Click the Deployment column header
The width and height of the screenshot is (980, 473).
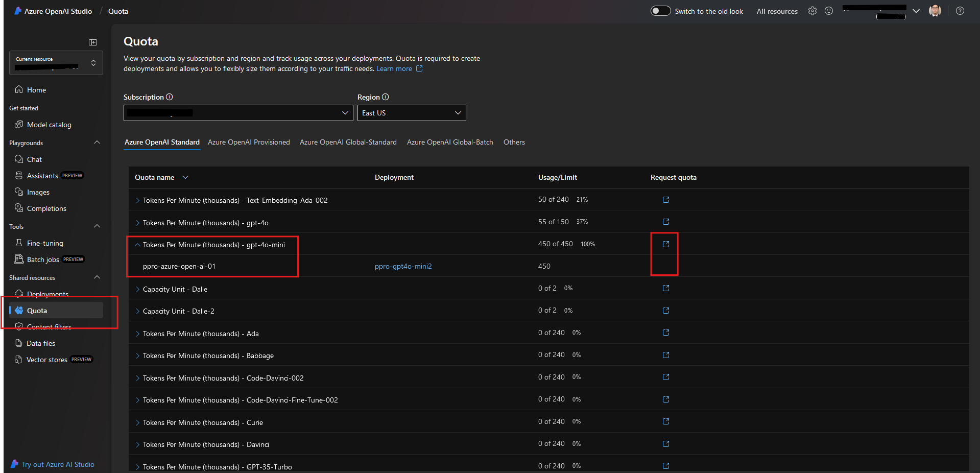coord(394,177)
